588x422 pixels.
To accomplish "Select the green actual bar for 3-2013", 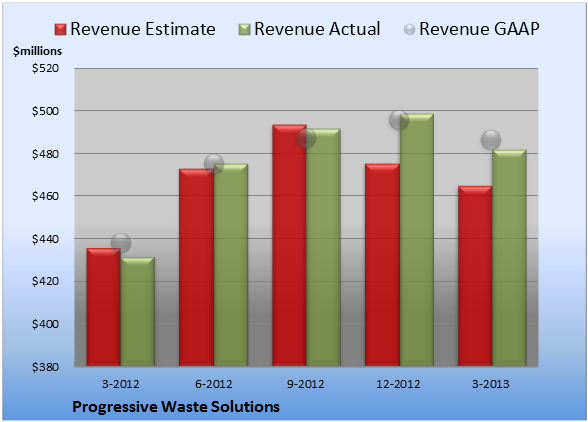I will tap(509, 258).
